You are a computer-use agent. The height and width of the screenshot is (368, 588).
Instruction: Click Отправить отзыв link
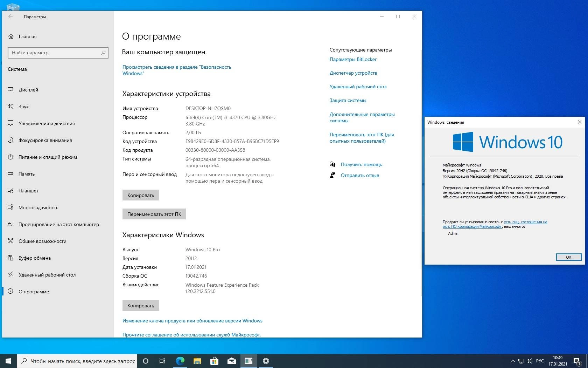coord(360,175)
